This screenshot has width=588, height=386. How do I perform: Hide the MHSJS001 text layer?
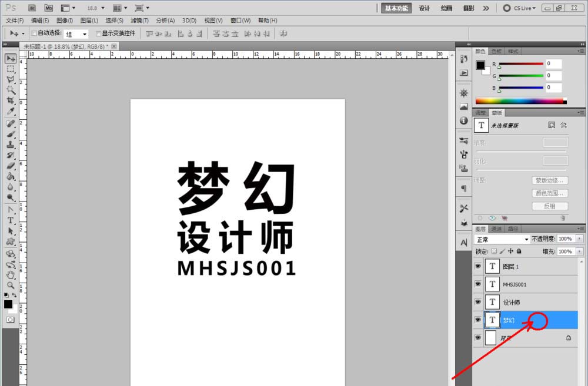[x=478, y=284]
